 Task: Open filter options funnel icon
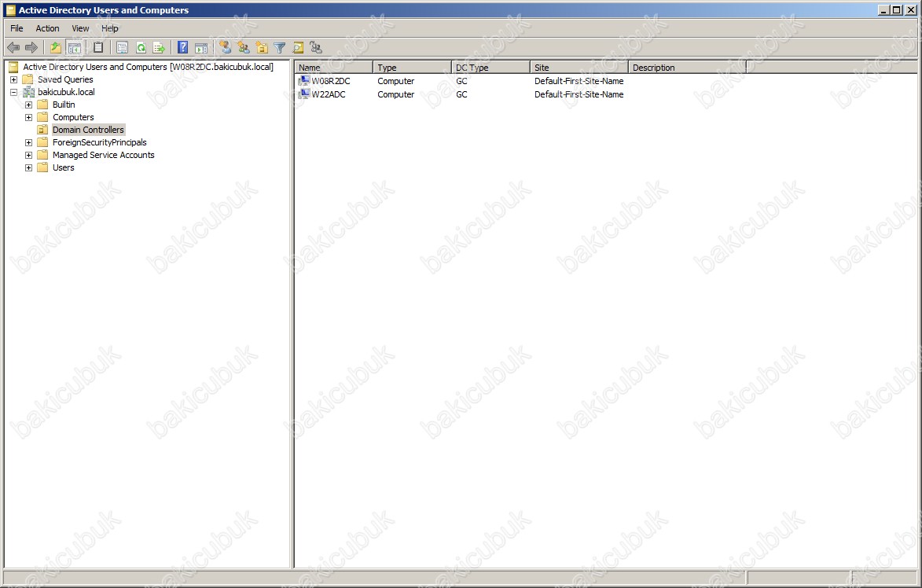coord(280,48)
